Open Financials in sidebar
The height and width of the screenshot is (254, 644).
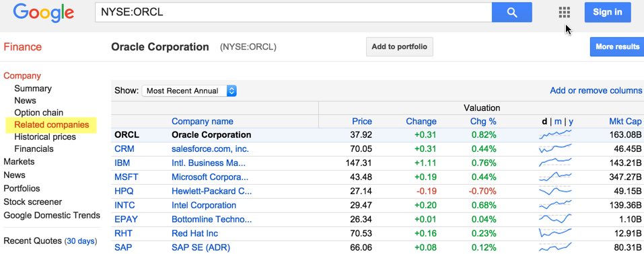[34, 149]
